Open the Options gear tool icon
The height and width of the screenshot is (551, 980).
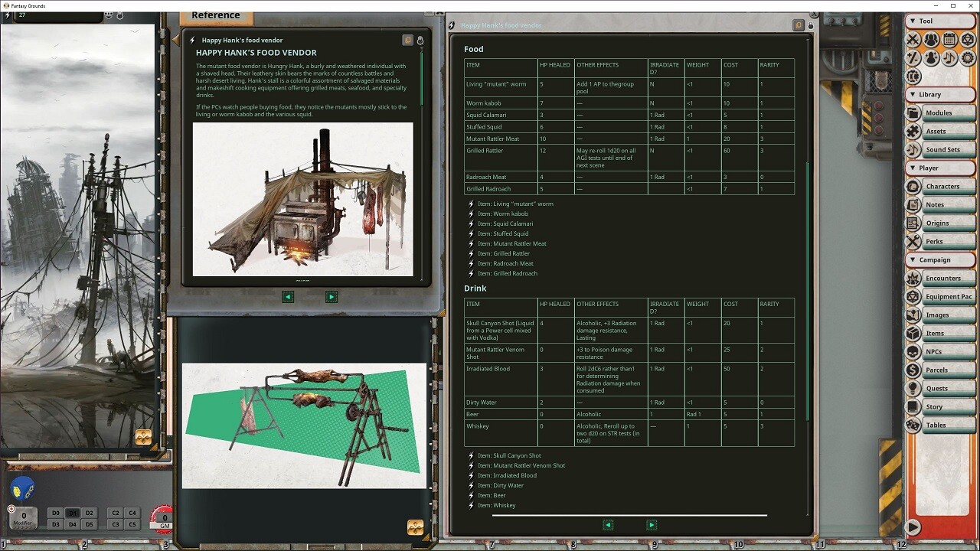tap(968, 58)
